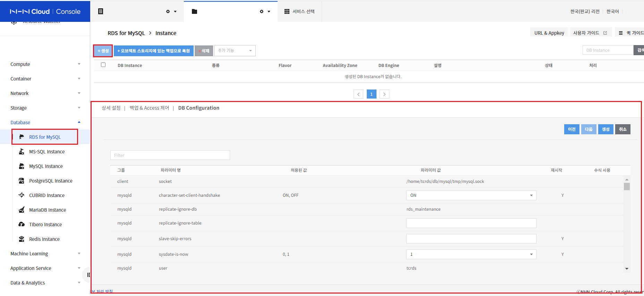Click the project folder icon
This screenshot has width=644, height=296.
click(x=194, y=11)
